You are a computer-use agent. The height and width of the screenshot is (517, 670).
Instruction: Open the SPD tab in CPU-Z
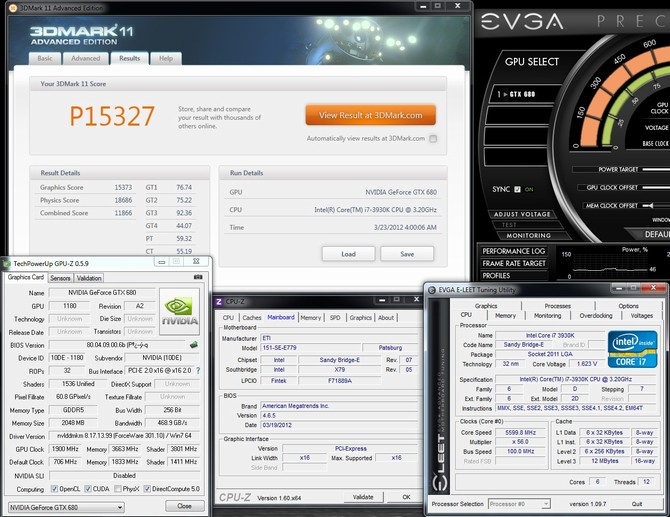335,317
